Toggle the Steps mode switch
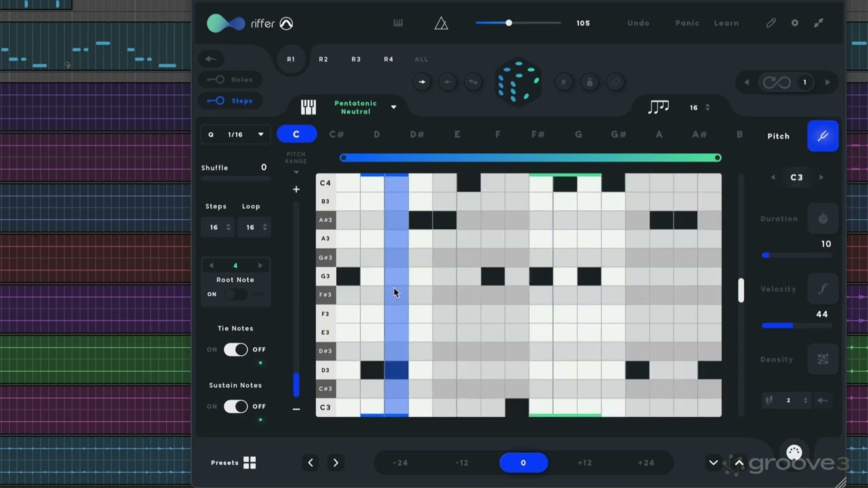This screenshot has height=488, width=868. 216,100
